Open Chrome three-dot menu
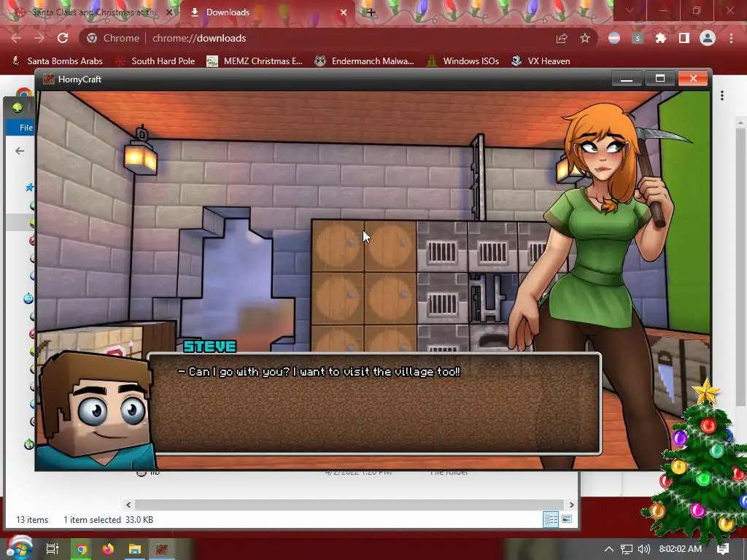This screenshot has height=560, width=747. point(731,38)
